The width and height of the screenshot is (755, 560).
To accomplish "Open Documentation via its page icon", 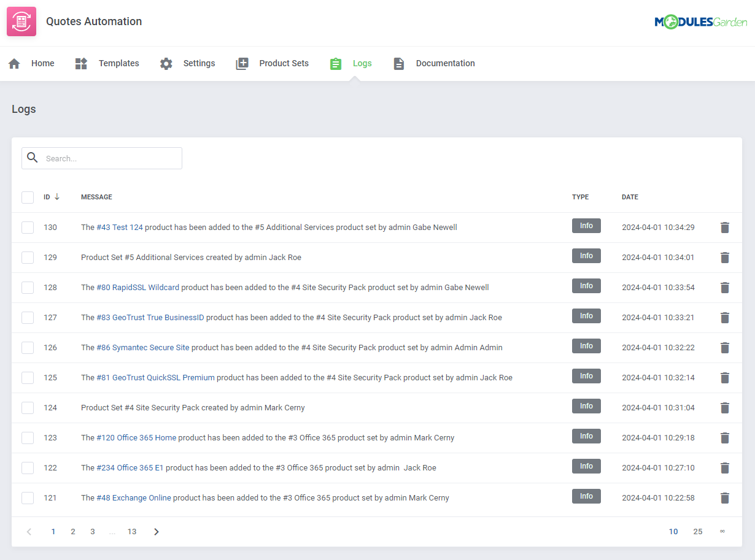I will pyautogui.click(x=398, y=63).
